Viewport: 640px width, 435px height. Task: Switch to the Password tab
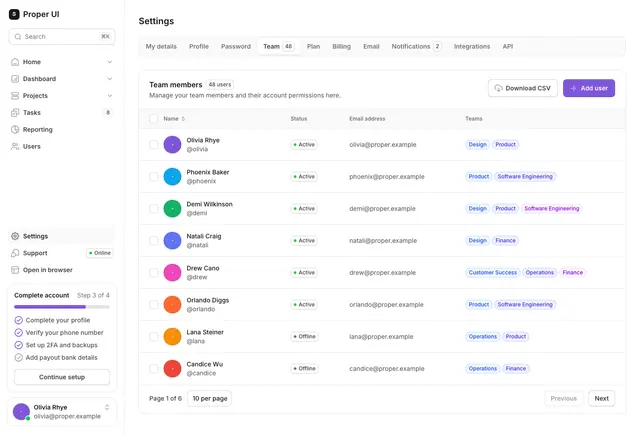pyautogui.click(x=236, y=47)
